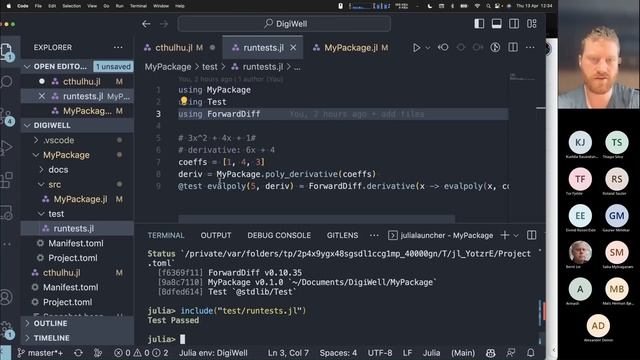Screen dimensions: 640x360
Task: Open the Manage gear in activity bar
Action: 7,329
